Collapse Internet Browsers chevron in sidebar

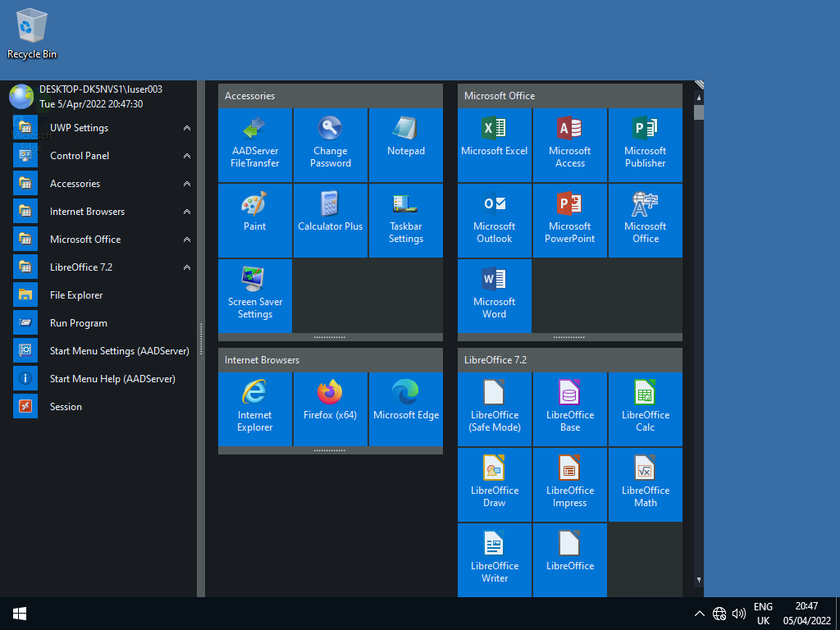pyautogui.click(x=187, y=212)
